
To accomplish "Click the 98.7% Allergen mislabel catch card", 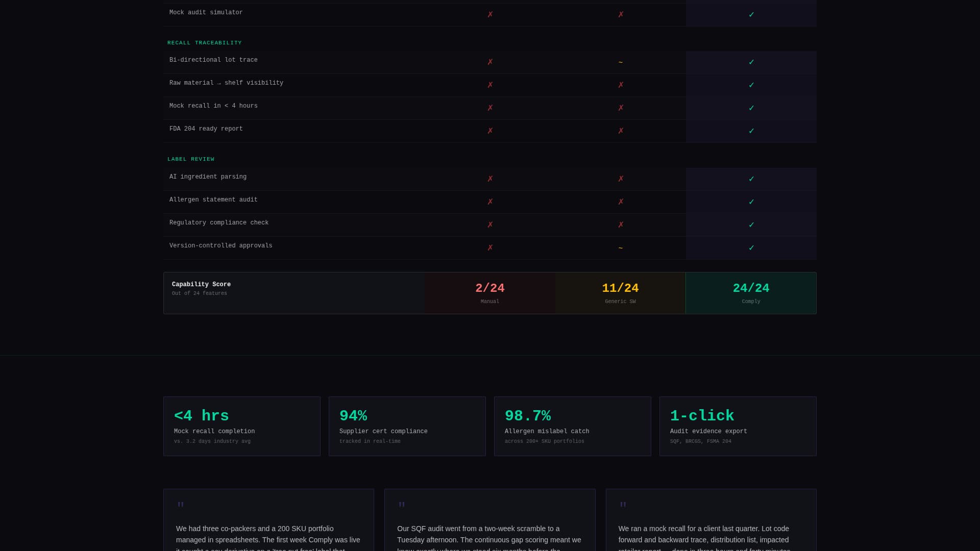I will tap(573, 427).
